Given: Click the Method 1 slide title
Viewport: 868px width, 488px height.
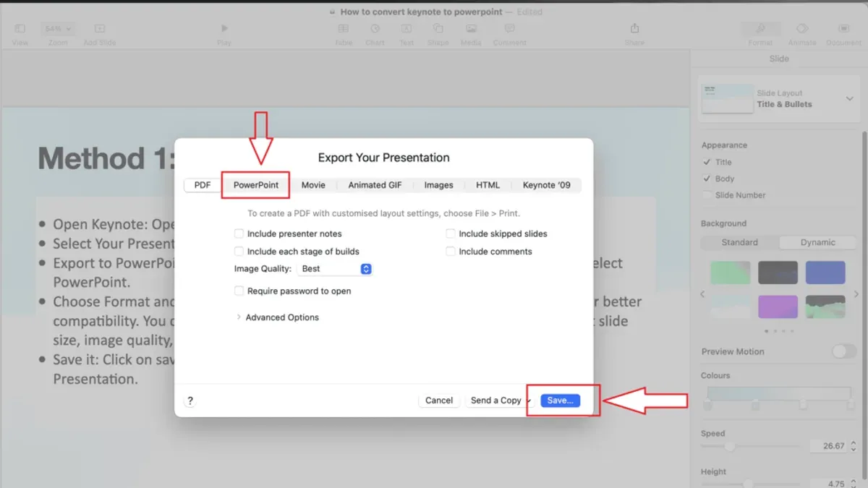Looking at the screenshot, I should point(106,158).
